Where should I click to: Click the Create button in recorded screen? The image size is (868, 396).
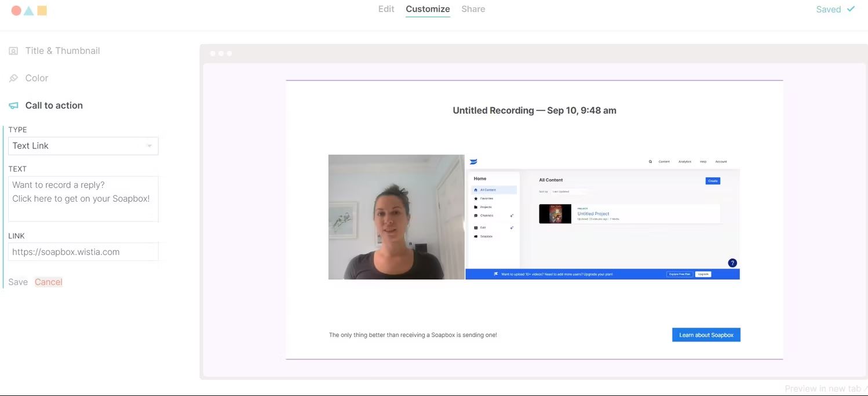pos(713,181)
